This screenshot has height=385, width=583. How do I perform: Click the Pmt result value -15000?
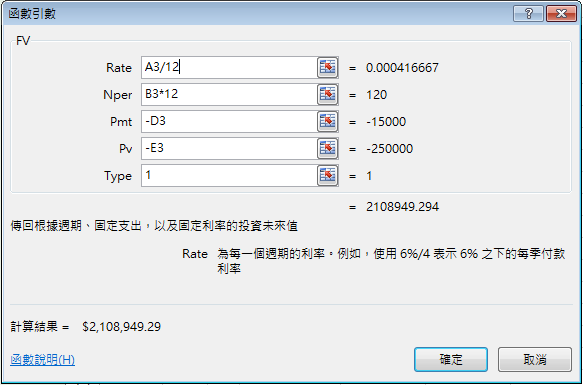click(x=386, y=122)
